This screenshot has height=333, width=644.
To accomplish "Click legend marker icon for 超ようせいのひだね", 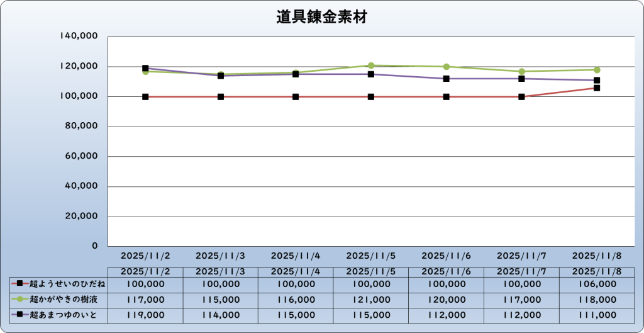I will [x=20, y=284].
